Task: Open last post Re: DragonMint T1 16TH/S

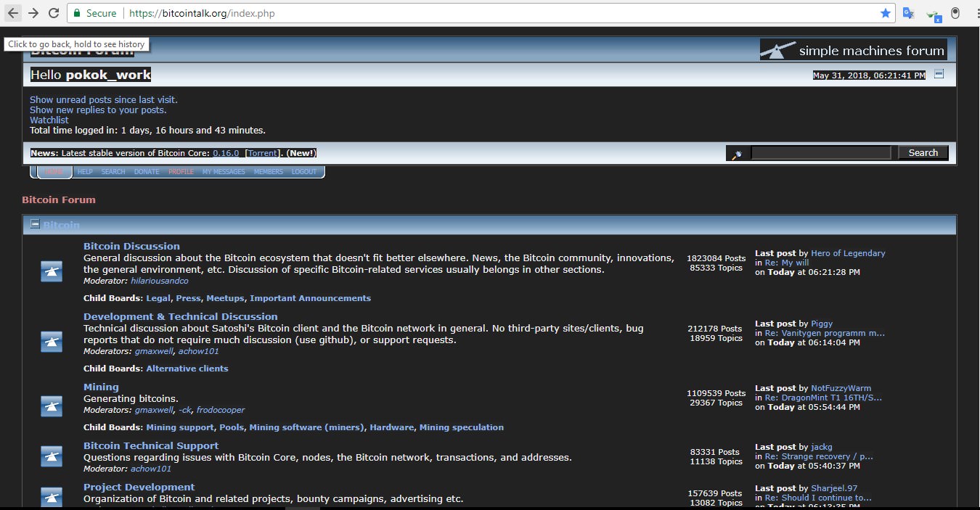Action: click(823, 398)
